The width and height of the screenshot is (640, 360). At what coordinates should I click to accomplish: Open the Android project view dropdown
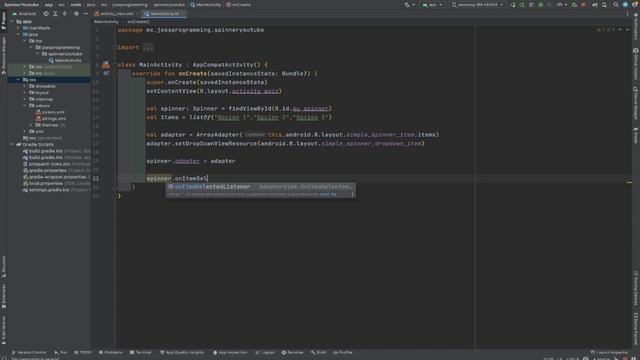(24, 13)
